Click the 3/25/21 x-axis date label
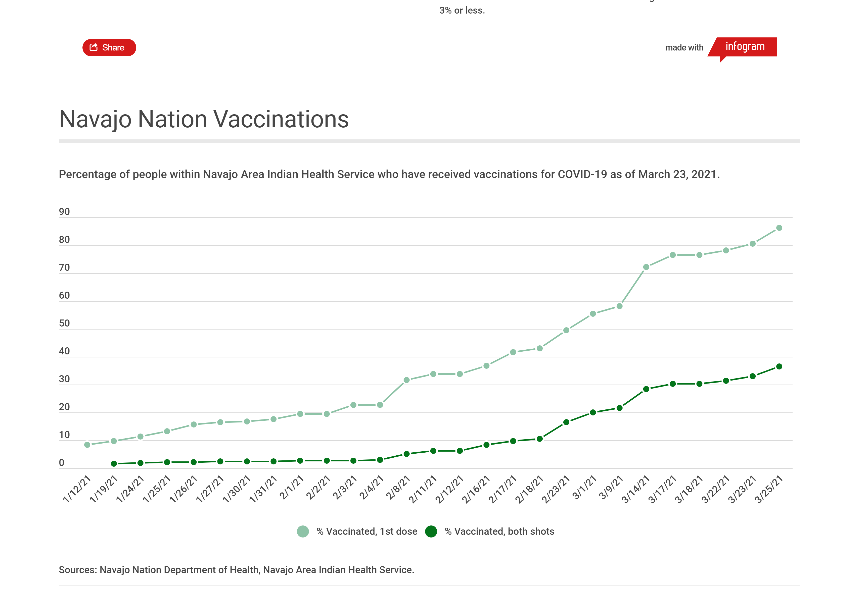868x590 pixels. (x=768, y=489)
